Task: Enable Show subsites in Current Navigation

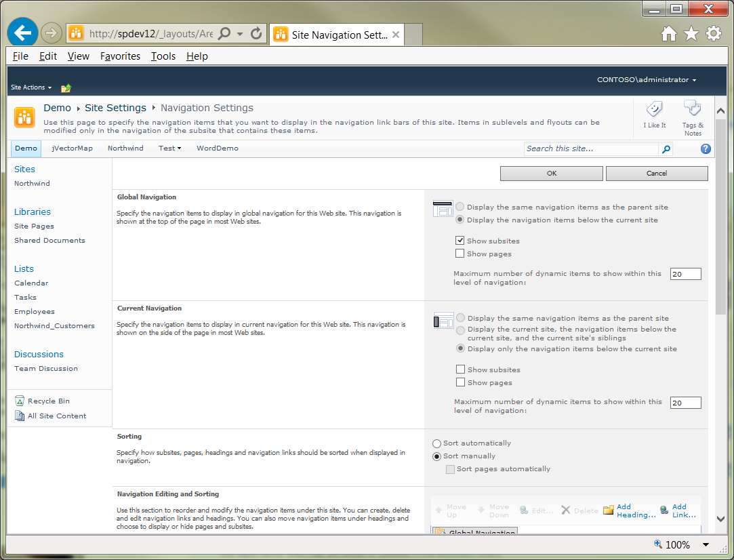Action: click(460, 369)
